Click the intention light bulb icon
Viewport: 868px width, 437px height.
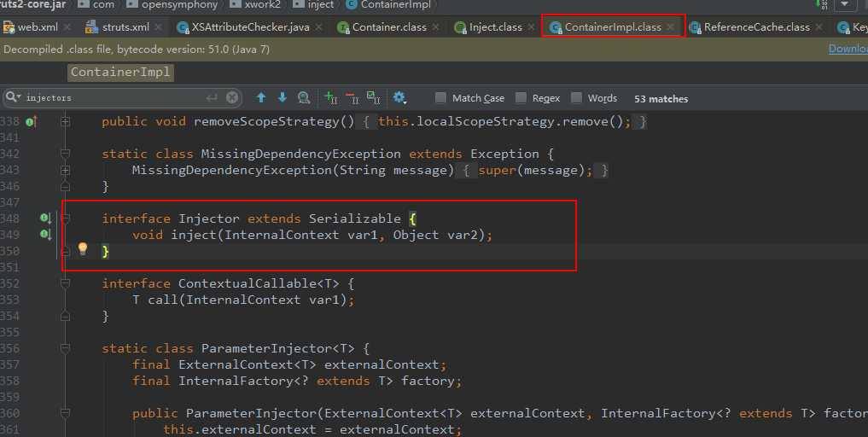[x=83, y=248]
